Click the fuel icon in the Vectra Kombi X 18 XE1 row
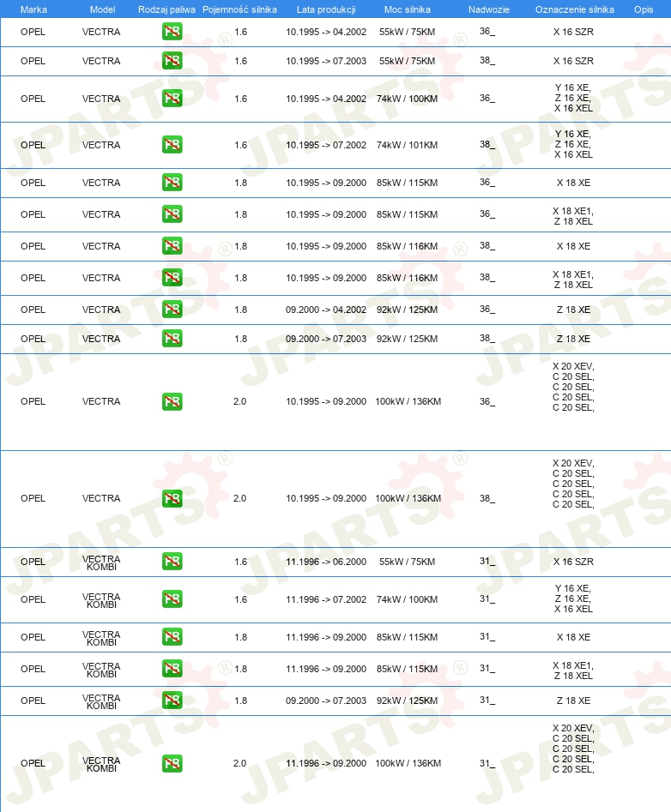 coord(172,669)
